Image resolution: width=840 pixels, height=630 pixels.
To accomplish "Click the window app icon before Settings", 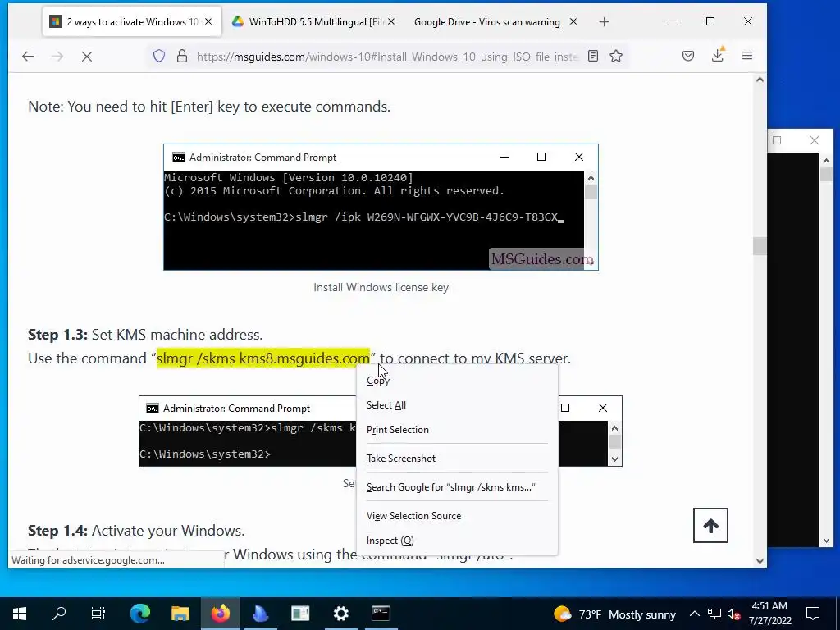I will click(x=300, y=614).
